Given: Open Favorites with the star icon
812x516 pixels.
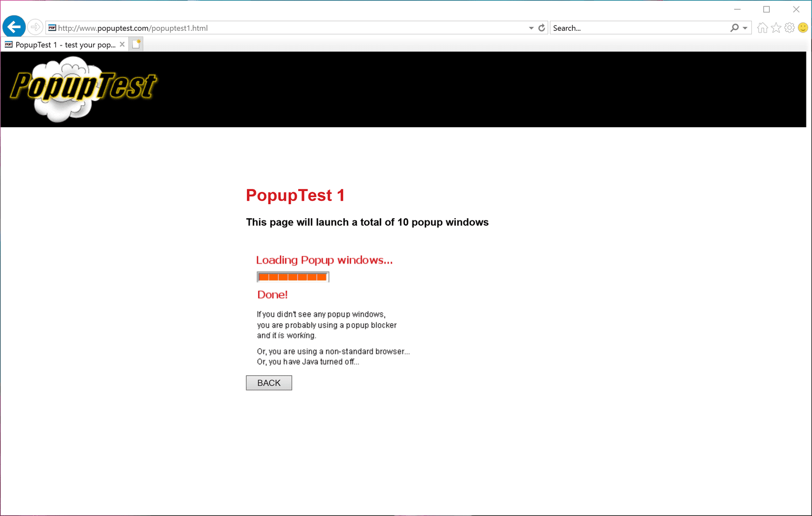Looking at the screenshot, I should click(x=776, y=28).
